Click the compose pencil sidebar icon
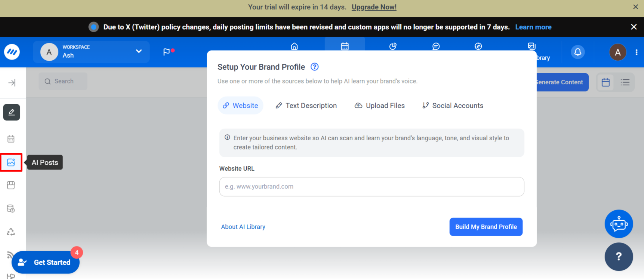 click(x=11, y=112)
